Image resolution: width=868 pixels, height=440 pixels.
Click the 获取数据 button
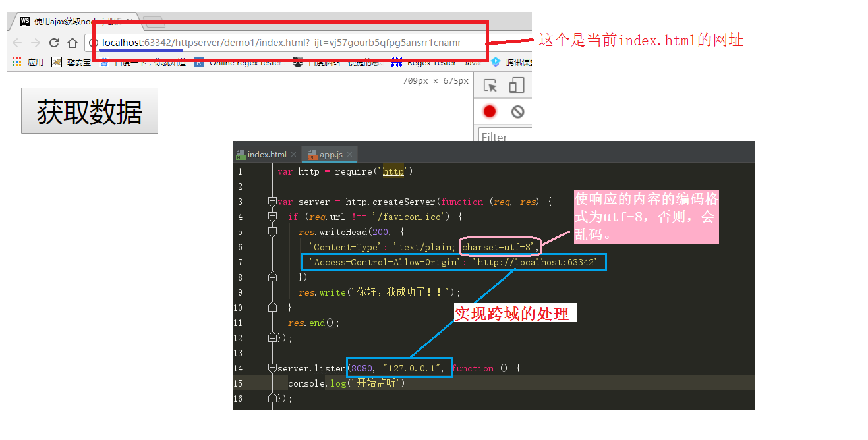(x=90, y=111)
